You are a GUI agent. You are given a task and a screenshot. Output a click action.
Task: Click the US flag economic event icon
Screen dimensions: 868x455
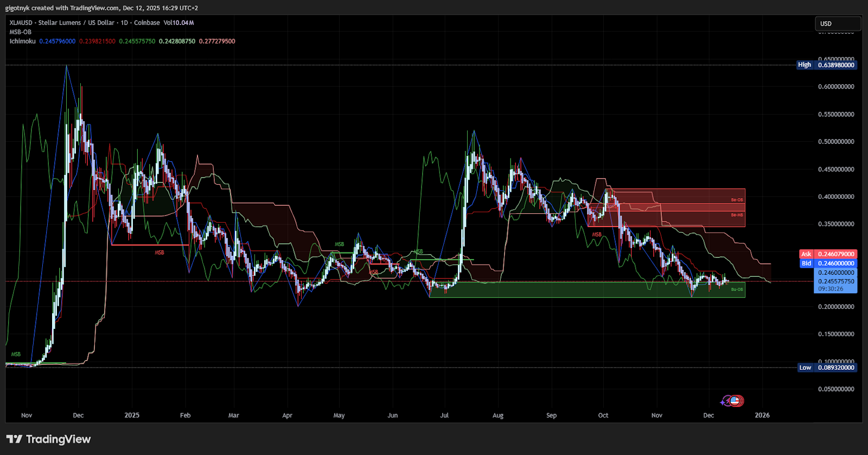click(x=736, y=401)
